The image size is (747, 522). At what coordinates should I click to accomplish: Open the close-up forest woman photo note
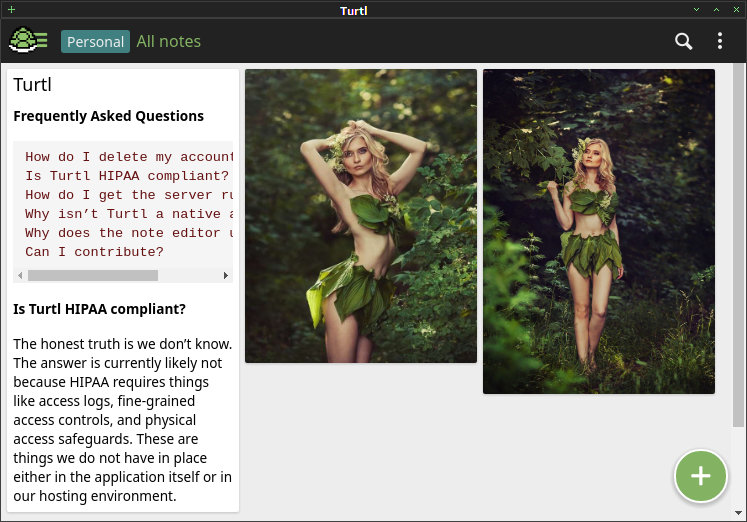coord(361,216)
